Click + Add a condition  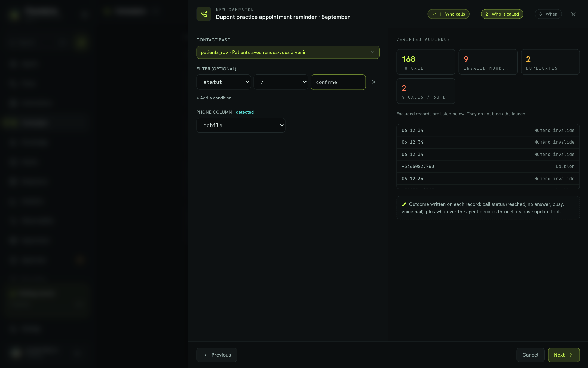click(x=214, y=98)
